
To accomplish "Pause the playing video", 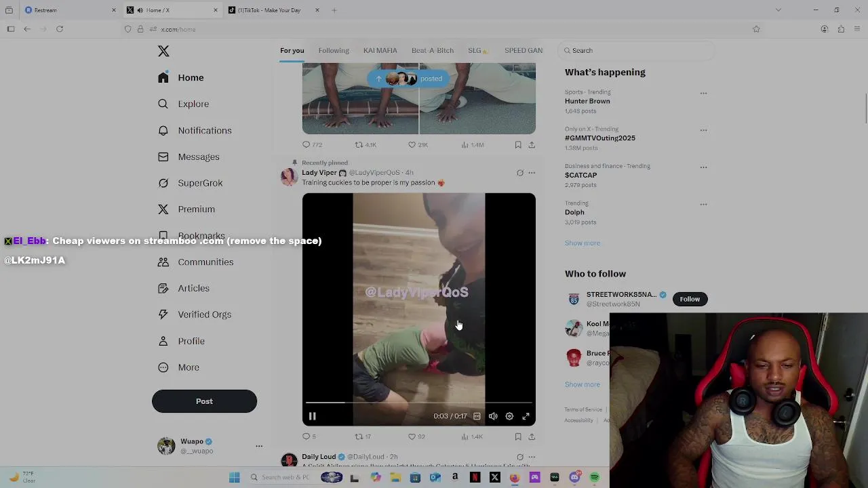I will [x=313, y=416].
